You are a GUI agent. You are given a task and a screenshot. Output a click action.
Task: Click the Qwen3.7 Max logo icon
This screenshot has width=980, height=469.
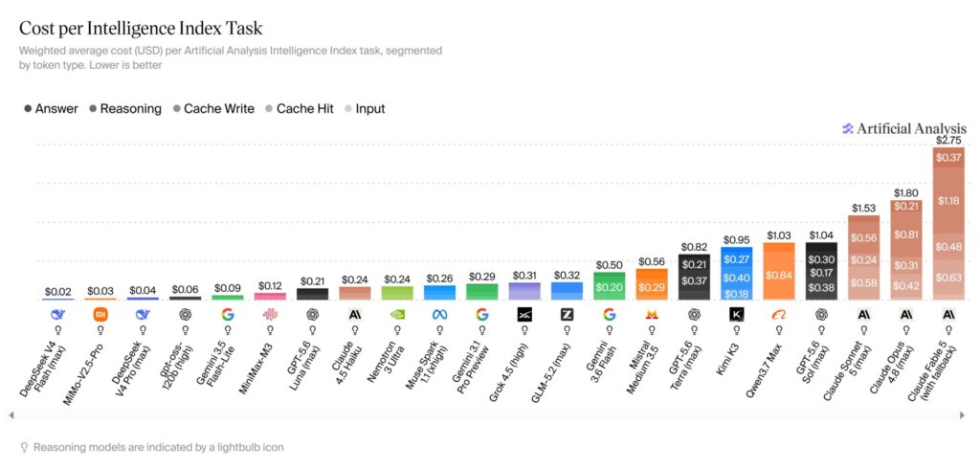point(779,315)
